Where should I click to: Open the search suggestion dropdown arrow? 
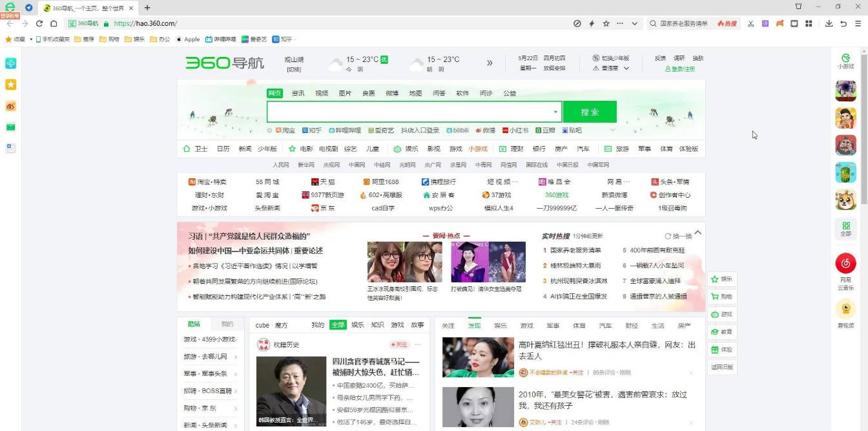point(555,112)
